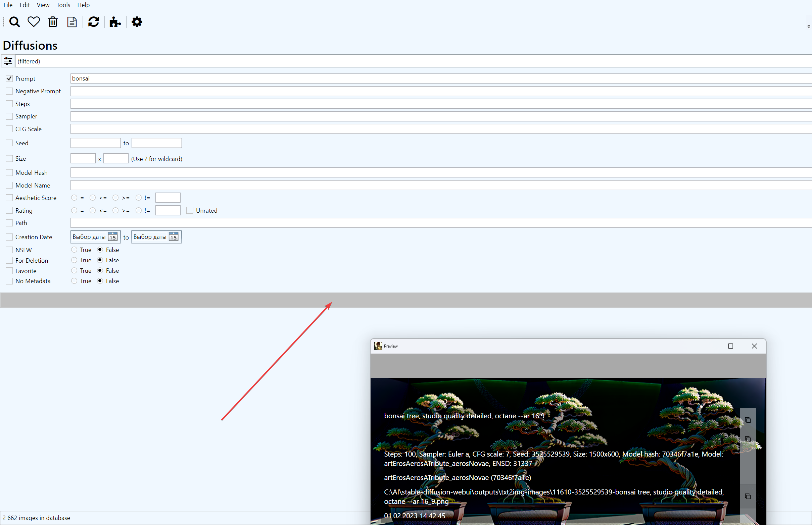Open the View menu
This screenshot has width=812, height=525.
(43, 5)
